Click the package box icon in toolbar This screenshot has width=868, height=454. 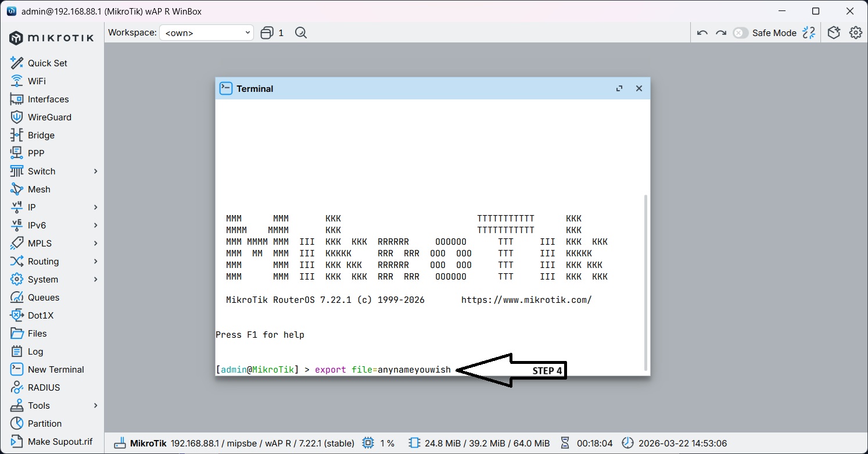834,33
